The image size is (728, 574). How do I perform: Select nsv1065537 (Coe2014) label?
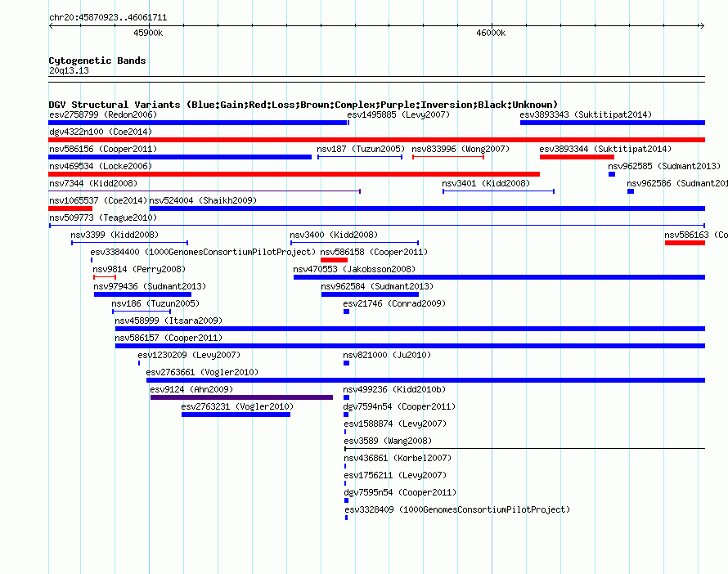98,200
